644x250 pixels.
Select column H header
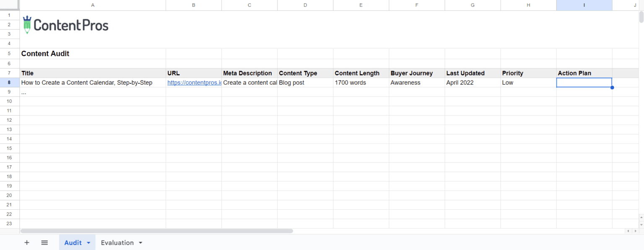[528, 5]
